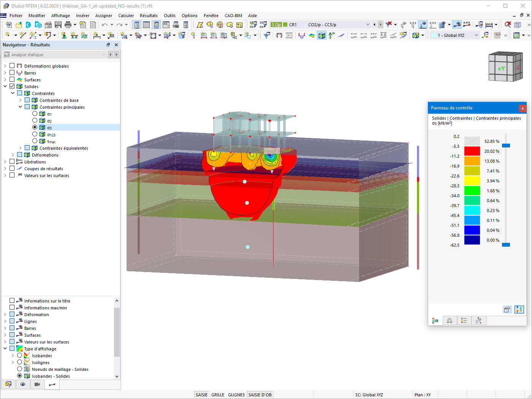Select the σ2 radio button
This screenshot has height=399, width=532.
35,120
